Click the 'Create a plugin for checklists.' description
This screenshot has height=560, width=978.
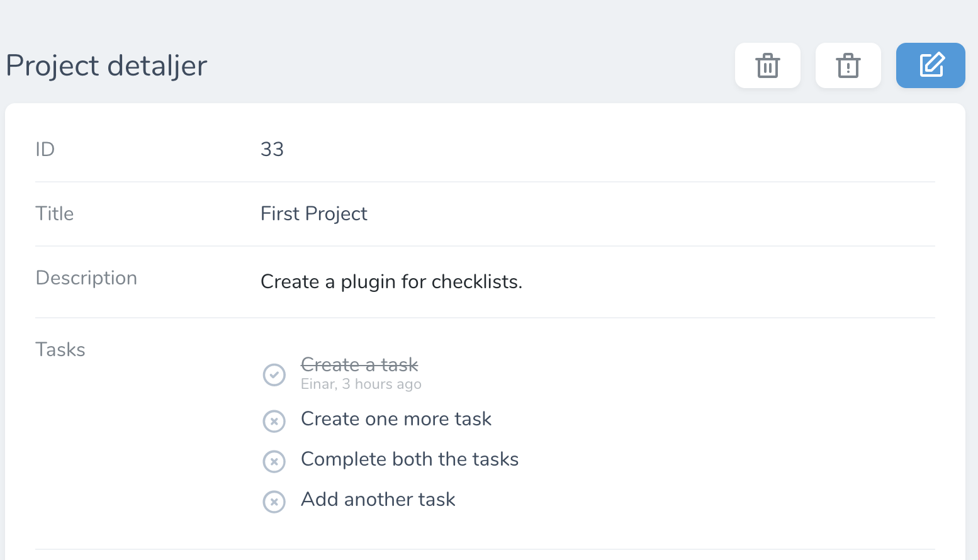pyautogui.click(x=391, y=282)
